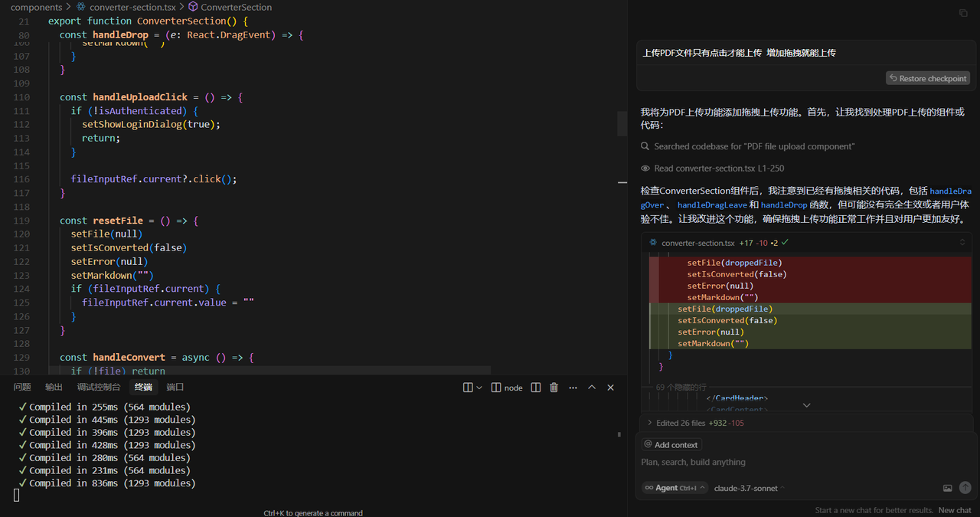980x517 pixels.
Task: Click the sticky const handleDrop line
Action: [182, 34]
